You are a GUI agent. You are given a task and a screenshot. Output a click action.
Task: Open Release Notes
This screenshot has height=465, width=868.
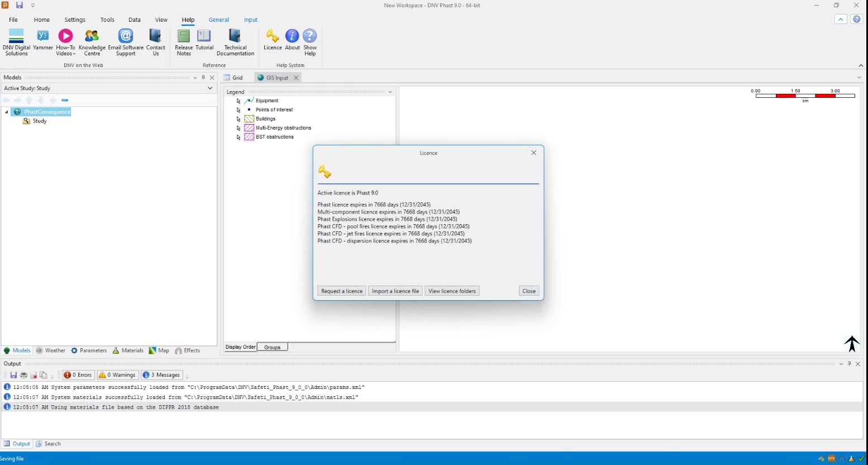coord(184,42)
